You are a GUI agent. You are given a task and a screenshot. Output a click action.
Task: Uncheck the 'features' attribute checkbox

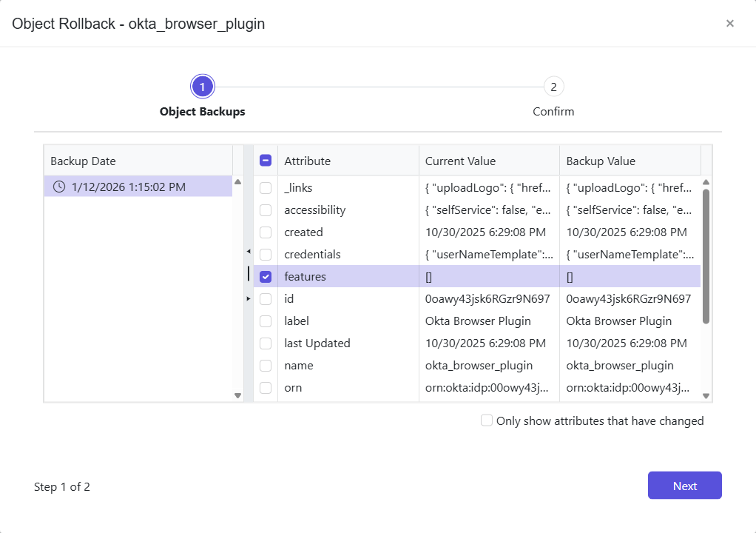266,276
